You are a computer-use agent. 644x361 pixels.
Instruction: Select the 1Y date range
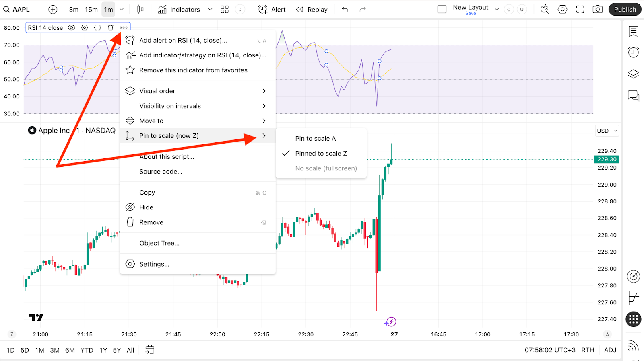[103, 350]
